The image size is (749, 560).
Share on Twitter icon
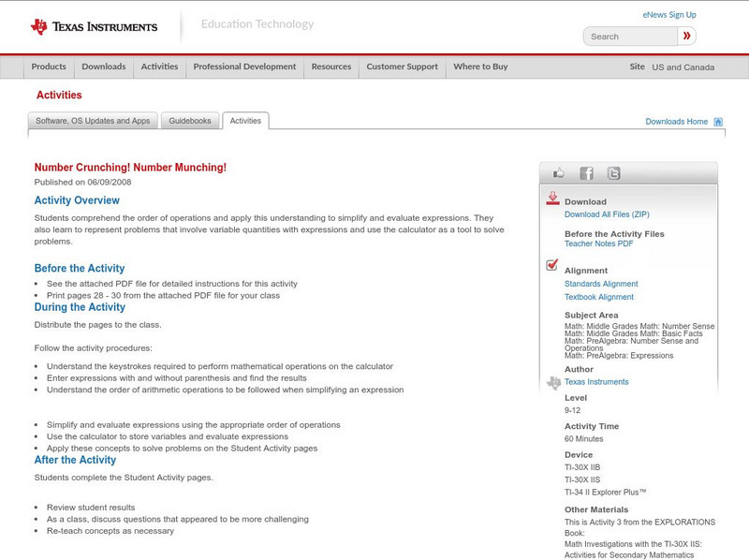point(614,173)
